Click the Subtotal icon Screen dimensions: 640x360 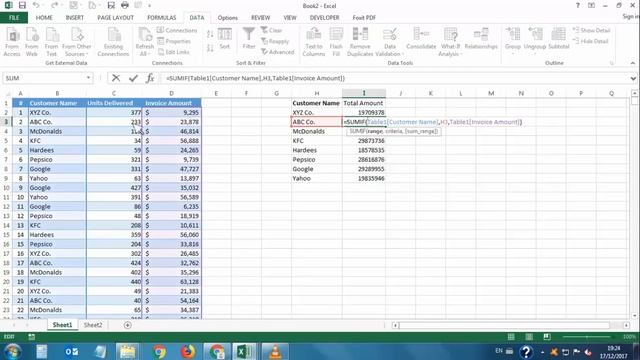click(x=558, y=39)
